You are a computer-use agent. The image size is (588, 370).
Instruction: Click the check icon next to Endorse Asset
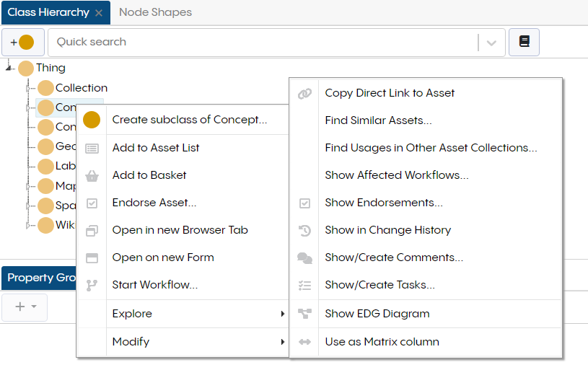[x=92, y=203]
